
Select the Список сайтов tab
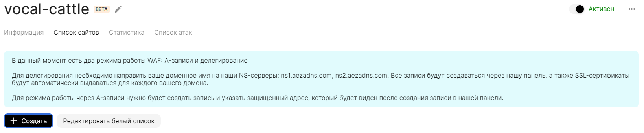point(76,32)
